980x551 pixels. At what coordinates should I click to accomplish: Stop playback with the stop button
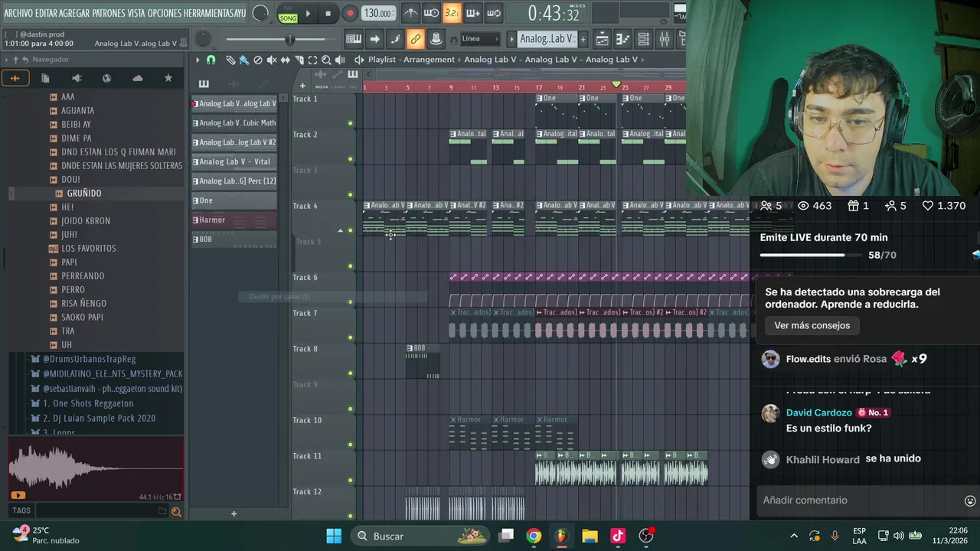[x=328, y=13]
